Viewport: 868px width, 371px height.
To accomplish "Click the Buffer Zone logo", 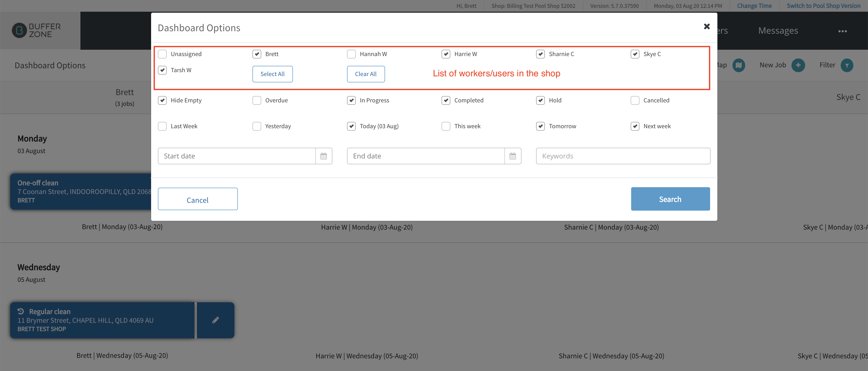I will pos(36,30).
